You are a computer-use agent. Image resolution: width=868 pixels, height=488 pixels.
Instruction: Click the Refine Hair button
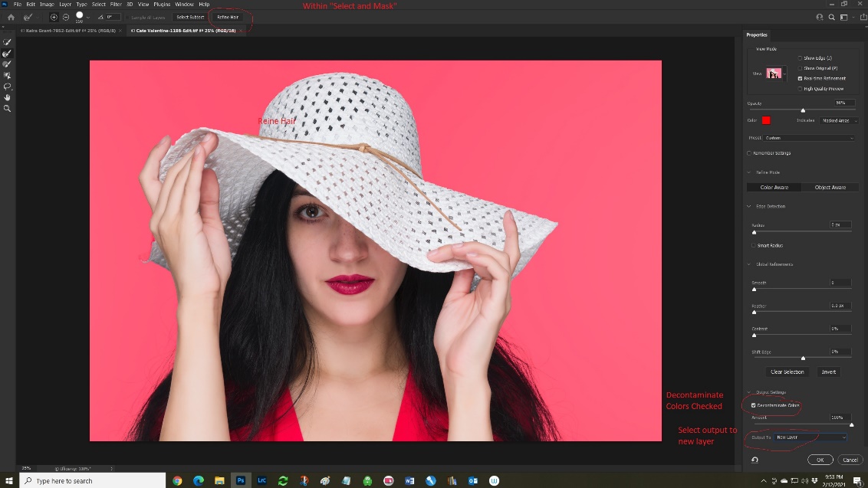pos(228,17)
